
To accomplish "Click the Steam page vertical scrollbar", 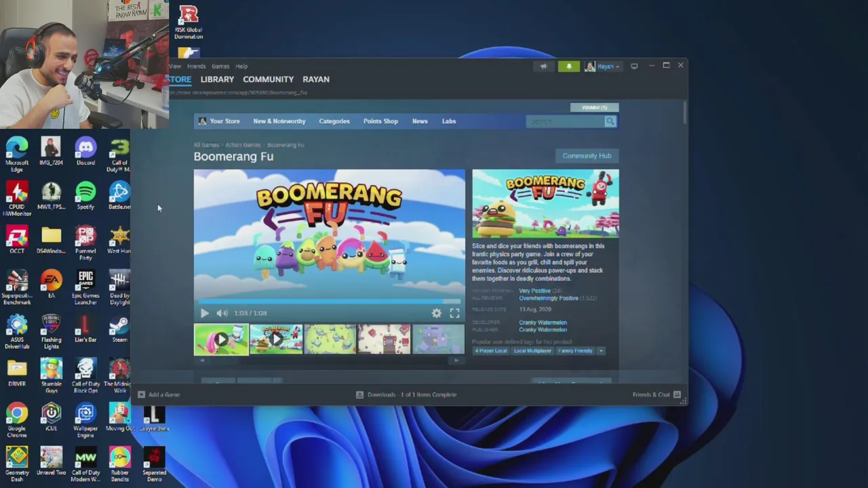I will point(685,113).
